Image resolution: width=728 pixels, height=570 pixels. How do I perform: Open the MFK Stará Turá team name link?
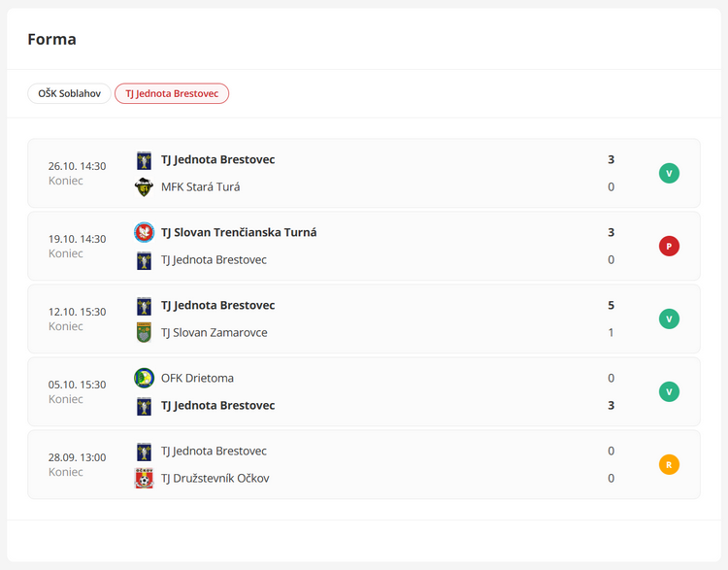200,187
